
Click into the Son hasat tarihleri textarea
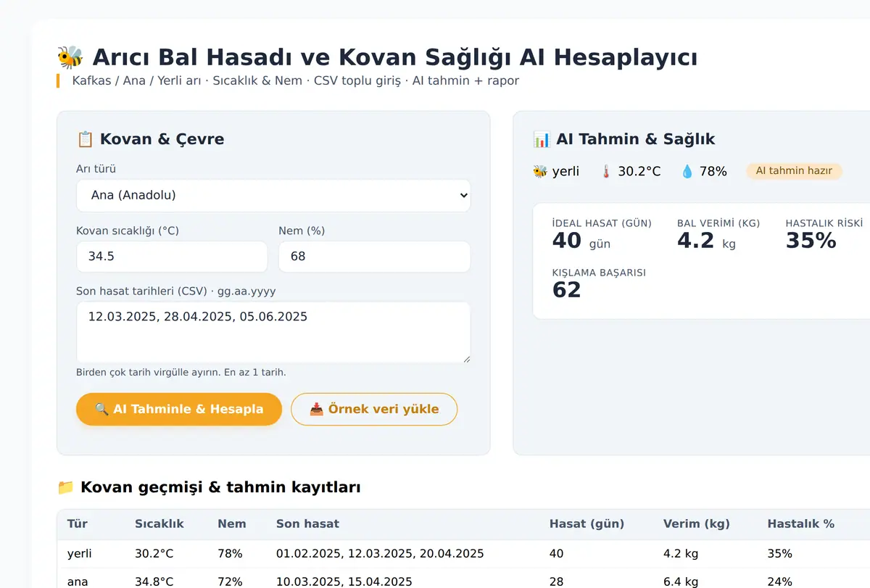[273, 332]
